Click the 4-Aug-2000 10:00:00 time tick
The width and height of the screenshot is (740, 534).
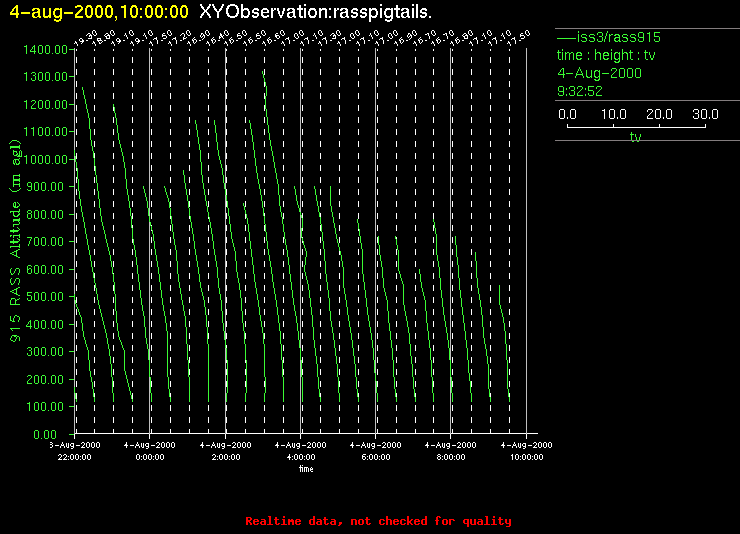526,450
